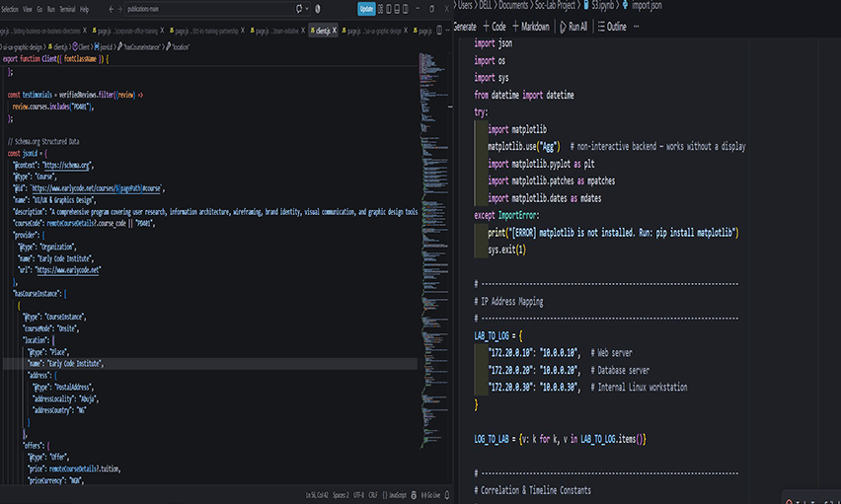Open the https://schema.org link in the code
Image resolution: width=841 pixels, height=504 pixels.
(67, 165)
